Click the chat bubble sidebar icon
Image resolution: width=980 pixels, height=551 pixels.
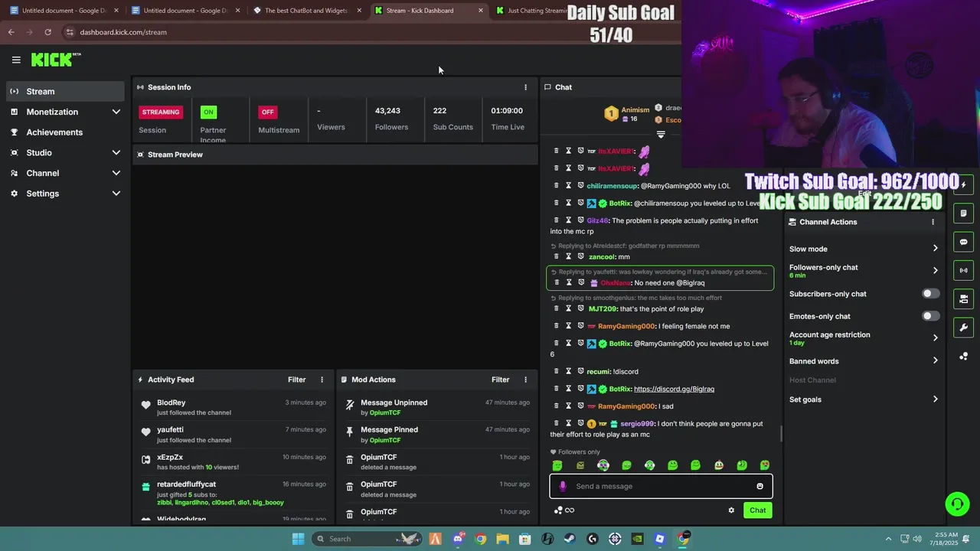(x=963, y=242)
